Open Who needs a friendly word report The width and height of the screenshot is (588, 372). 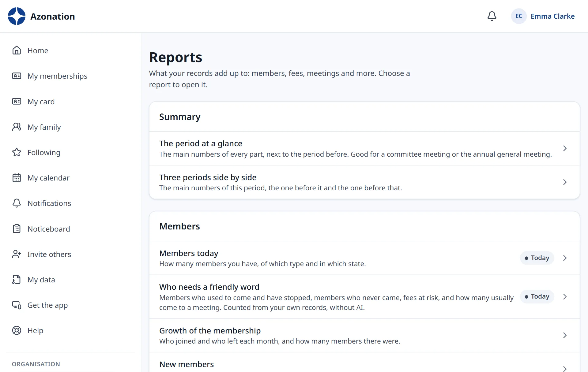click(x=364, y=297)
